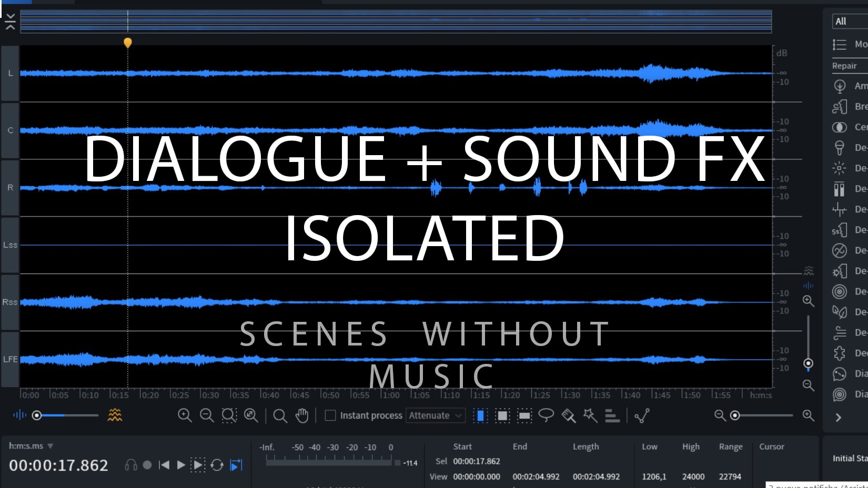This screenshot has height=488, width=868.
Task: Open the De-clip module
Action: pos(840,189)
